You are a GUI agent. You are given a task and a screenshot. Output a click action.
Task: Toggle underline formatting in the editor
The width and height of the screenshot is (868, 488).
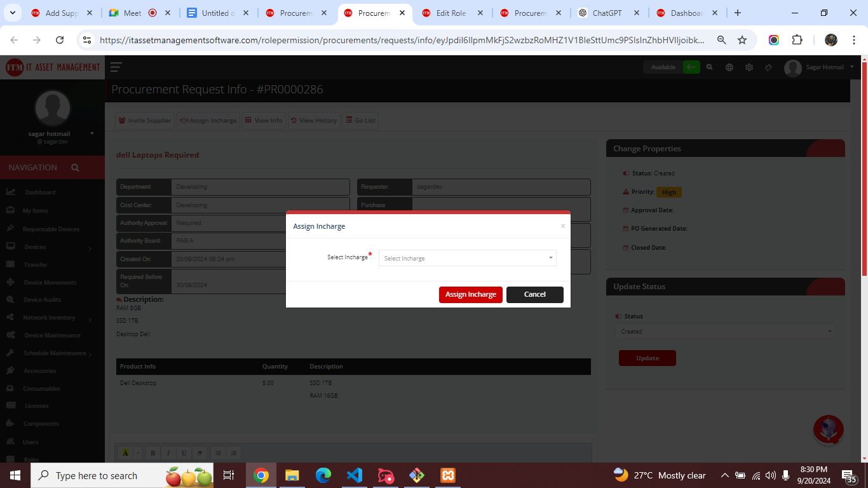(x=184, y=452)
